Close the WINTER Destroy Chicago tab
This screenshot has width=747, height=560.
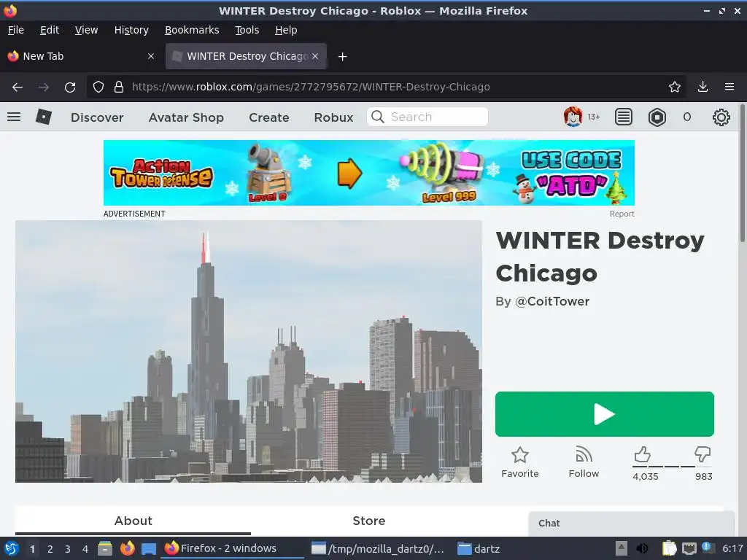pyautogui.click(x=315, y=56)
